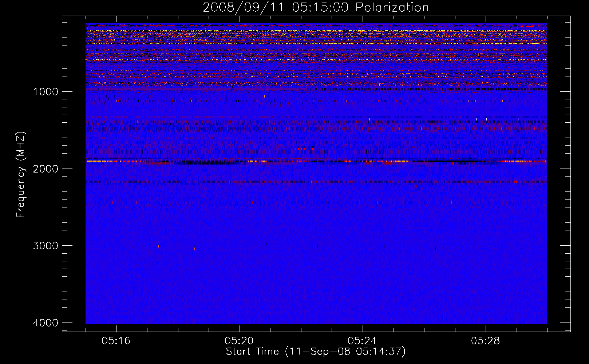Click the '05:24' time tick label
Screen dimensions: 589x364
pos(362,341)
